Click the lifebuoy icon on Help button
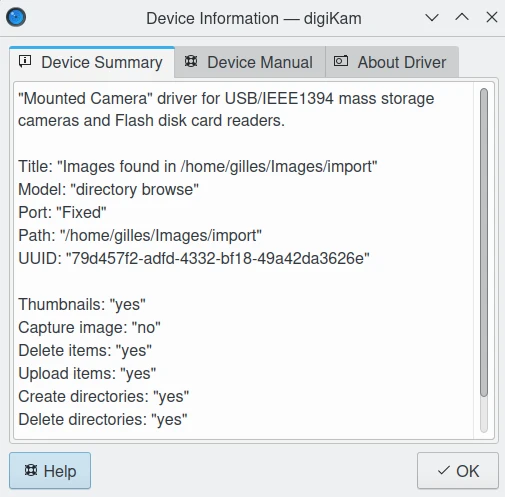 (31, 470)
